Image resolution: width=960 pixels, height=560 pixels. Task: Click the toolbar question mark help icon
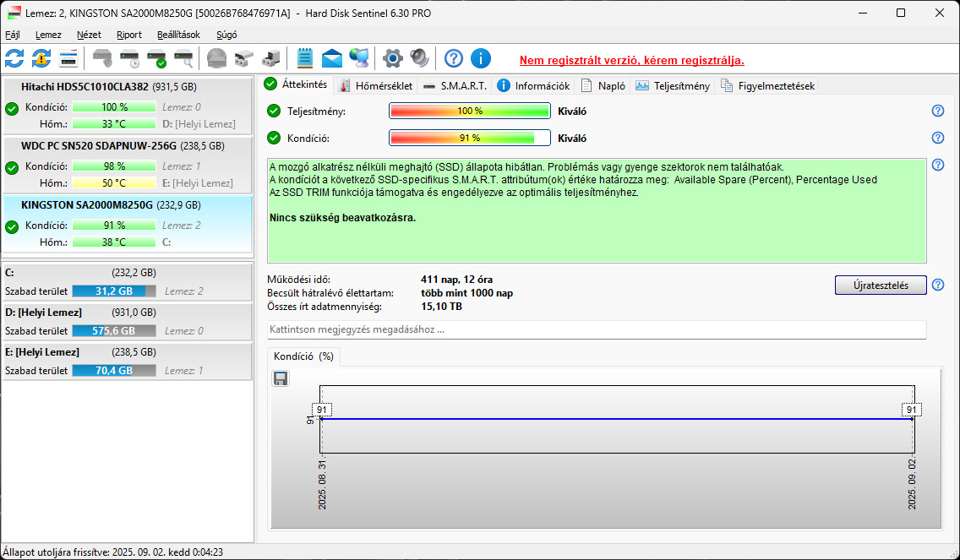tap(454, 58)
